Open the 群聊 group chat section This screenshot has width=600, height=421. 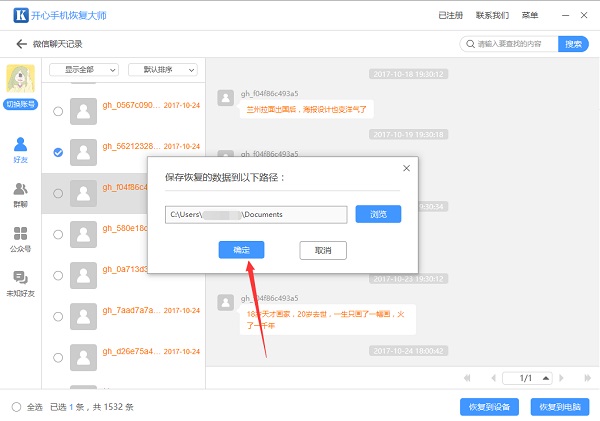point(21,195)
